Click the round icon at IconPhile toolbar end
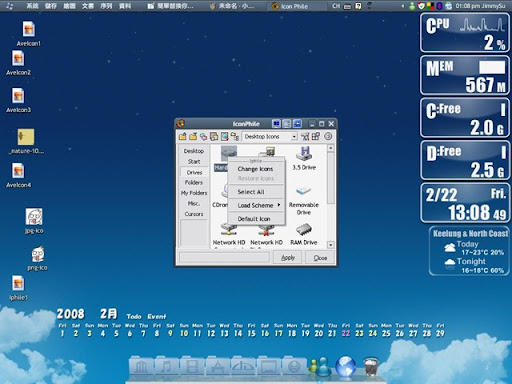The image size is (512, 384). pyautogui.click(x=328, y=136)
